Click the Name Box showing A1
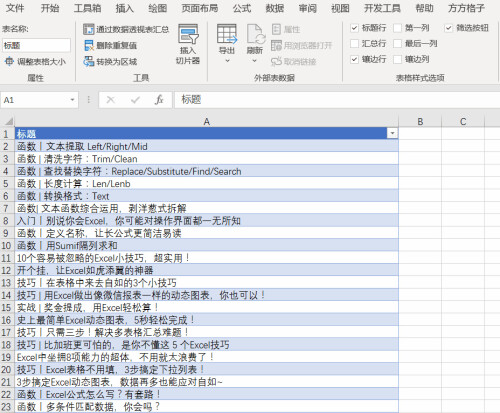 tap(34, 100)
